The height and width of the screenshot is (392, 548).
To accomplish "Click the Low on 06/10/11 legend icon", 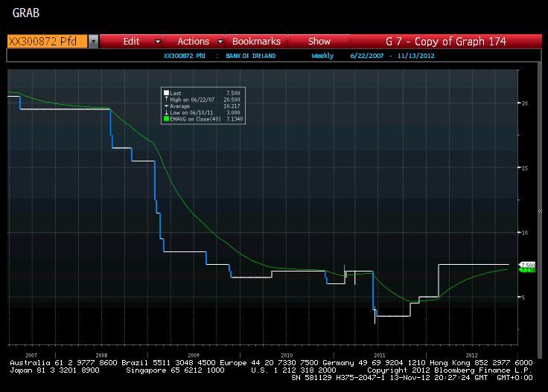I will coord(166,112).
